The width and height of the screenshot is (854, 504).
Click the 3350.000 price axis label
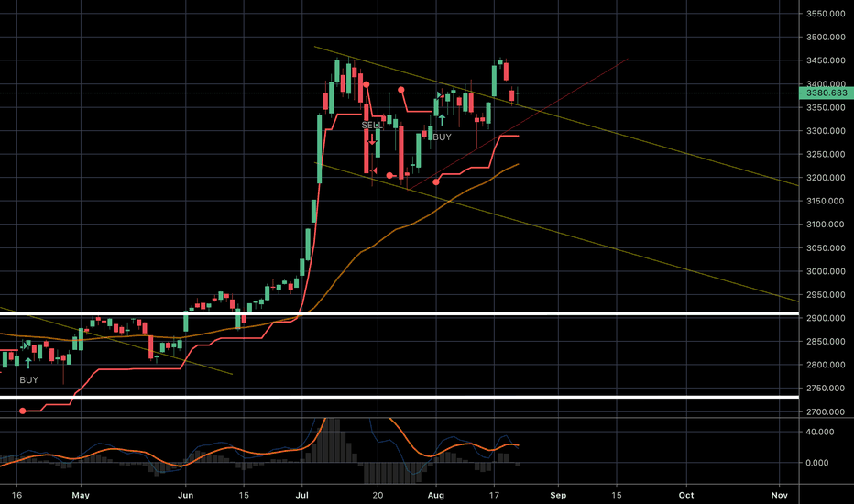click(826, 107)
